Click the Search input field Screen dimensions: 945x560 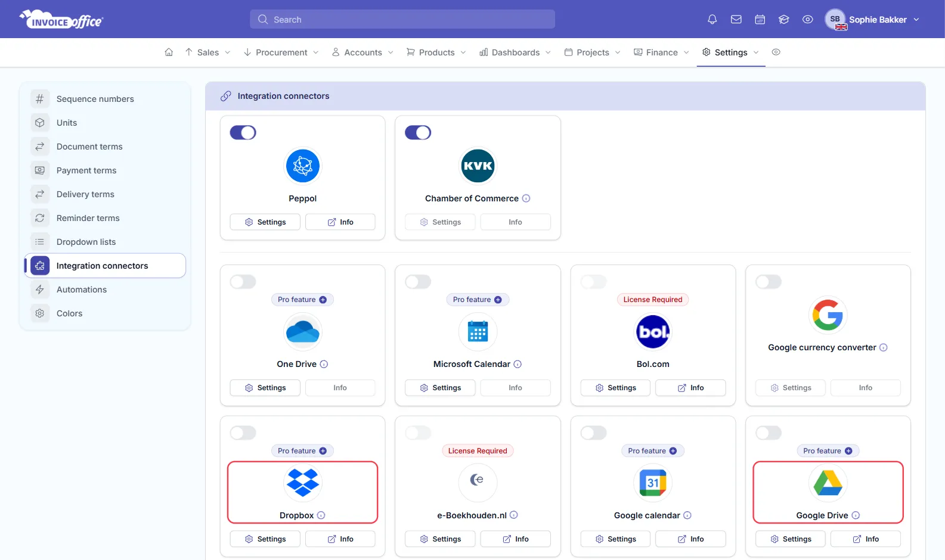pos(402,19)
